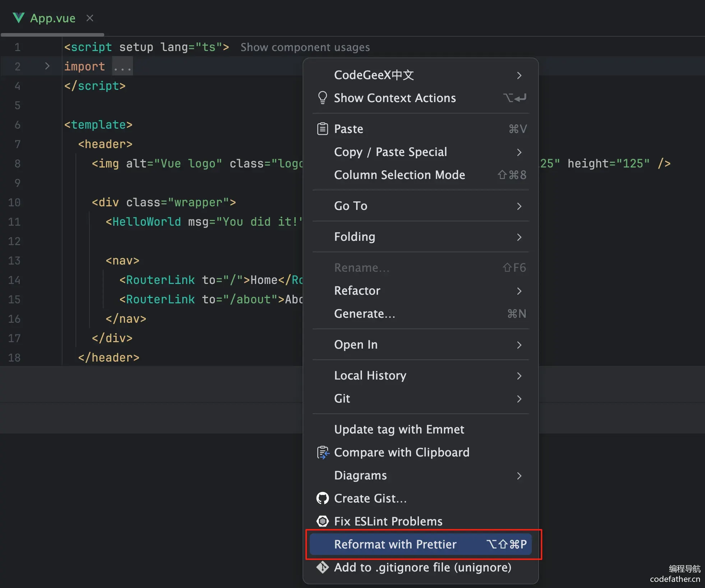The height and width of the screenshot is (588, 705).
Task: Expand the Copy / Paste Special arrow
Action: click(x=519, y=152)
